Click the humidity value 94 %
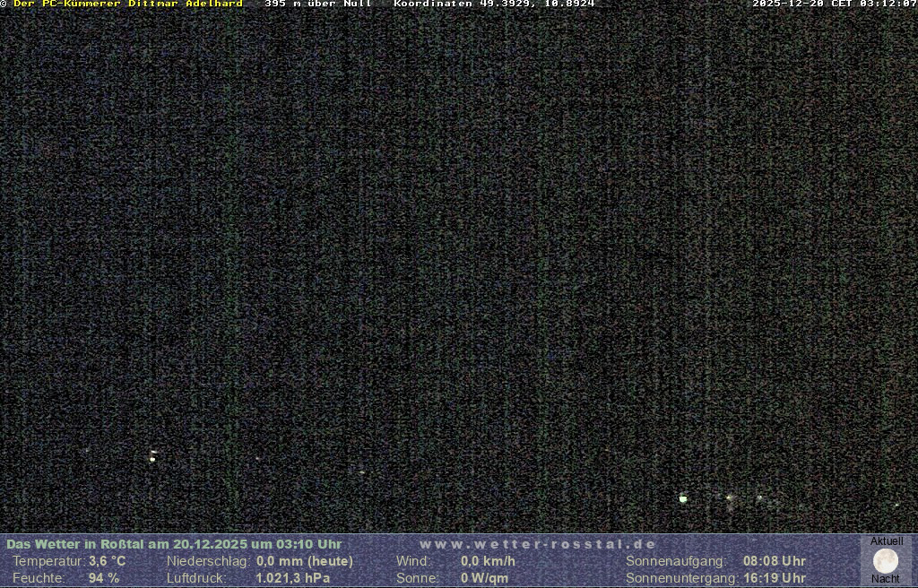This screenshot has height=588, width=918. (x=103, y=578)
